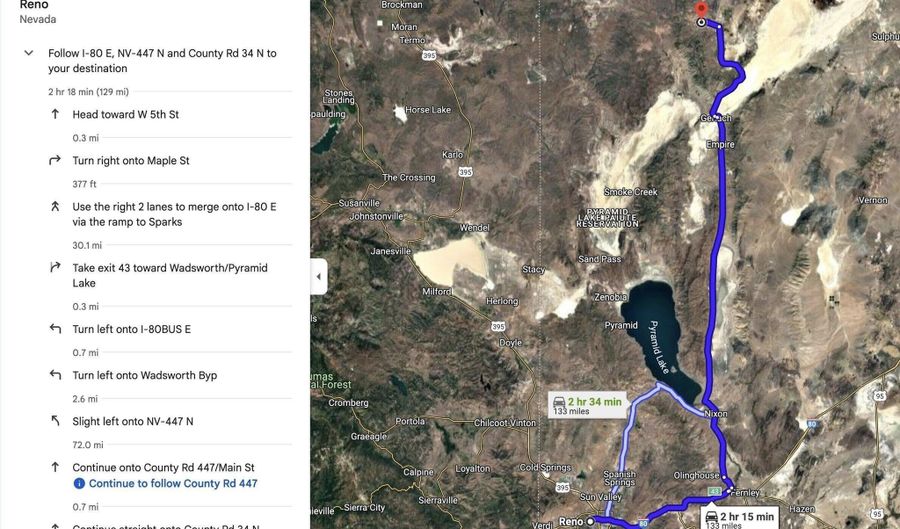Click the Susanville label on map

[359, 203]
